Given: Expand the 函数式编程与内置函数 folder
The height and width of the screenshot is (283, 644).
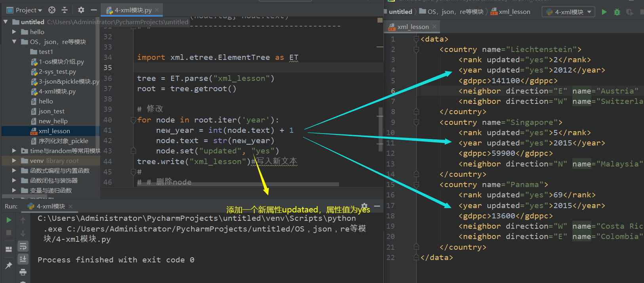Looking at the screenshot, I should (14, 170).
